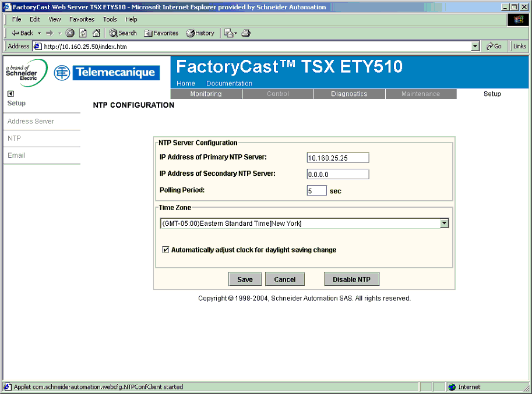Open the Favorites menu
Viewport: 532px width, 394px height.
point(82,19)
